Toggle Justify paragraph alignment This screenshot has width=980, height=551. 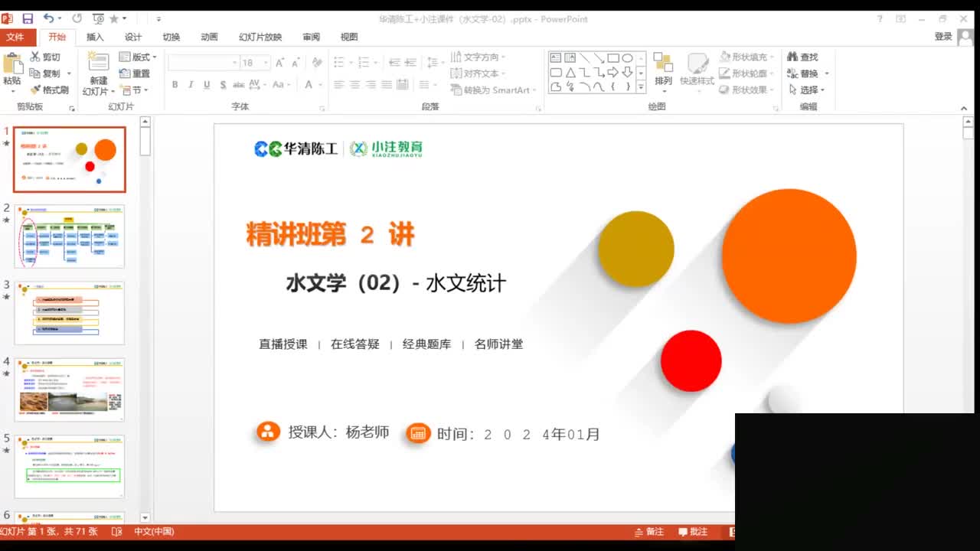(x=387, y=85)
